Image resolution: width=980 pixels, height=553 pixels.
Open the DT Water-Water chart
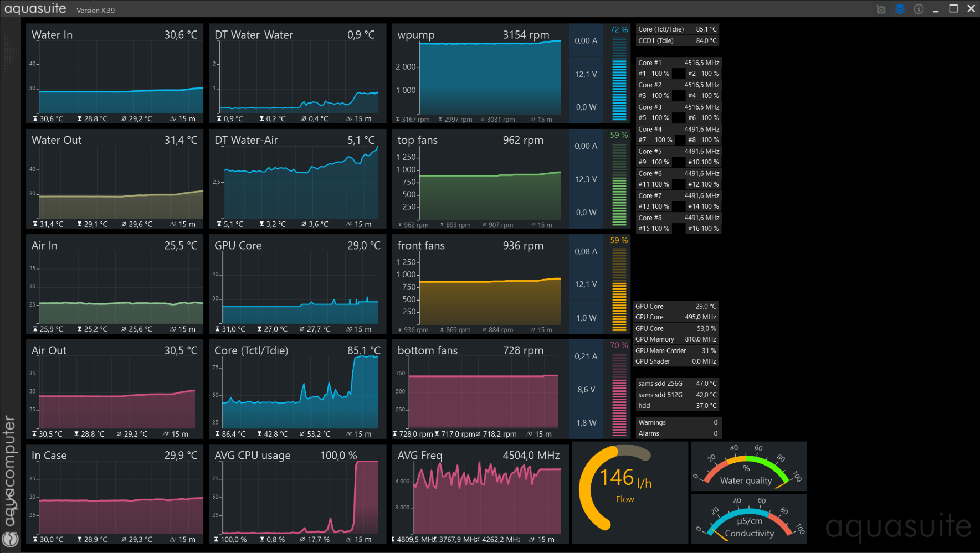[297, 74]
